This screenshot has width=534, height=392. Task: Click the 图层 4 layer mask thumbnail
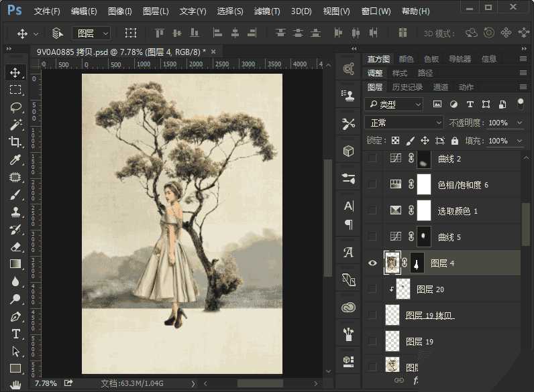417,263
